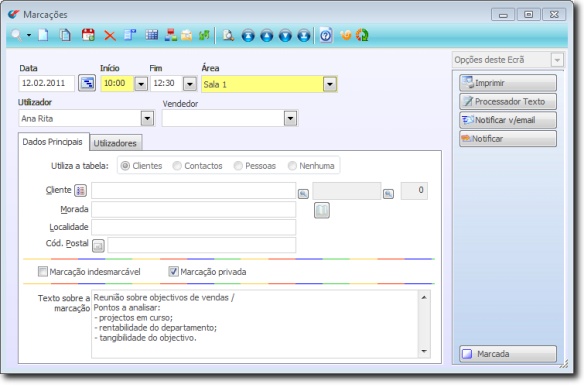This screenshot has width=584, height=386.
Task: Click the new blank record icon
Action: (x=44, y=35)
